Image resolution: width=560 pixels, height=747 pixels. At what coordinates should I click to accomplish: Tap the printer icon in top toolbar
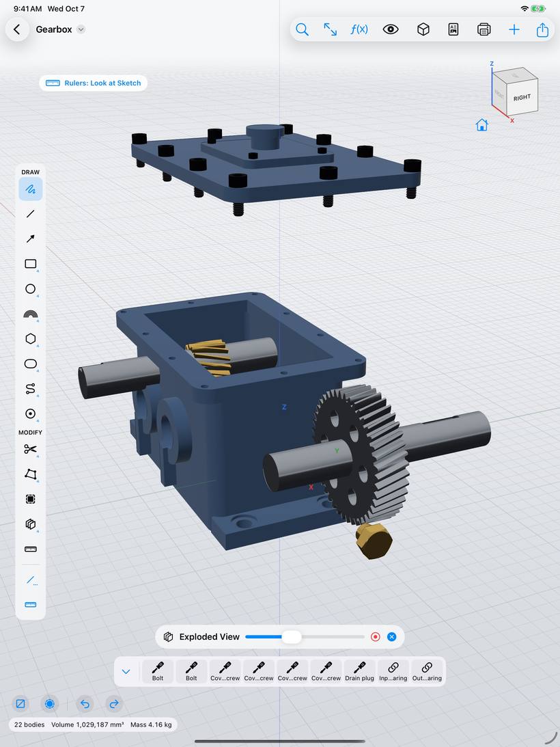(484, 29)
